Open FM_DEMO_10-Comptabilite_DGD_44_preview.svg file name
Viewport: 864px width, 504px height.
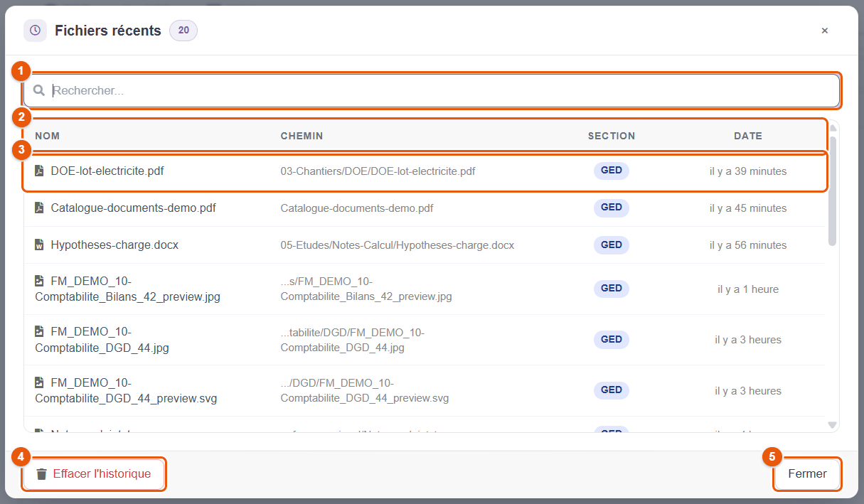(x=126, y=390)
